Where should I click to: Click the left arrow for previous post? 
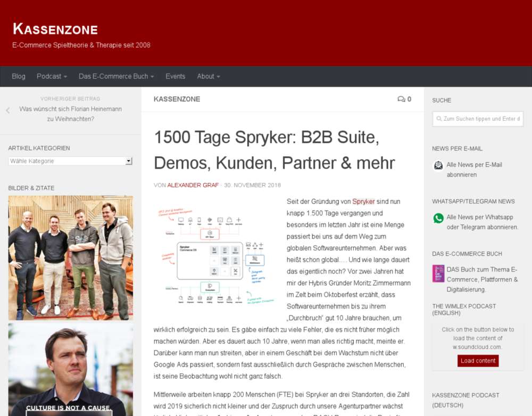[8, 110]
